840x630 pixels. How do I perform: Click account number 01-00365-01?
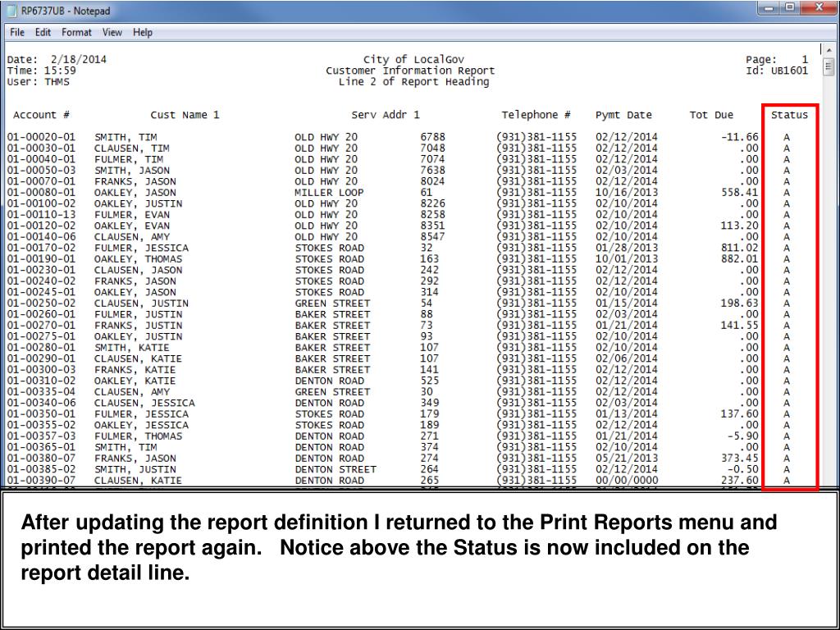tap(41, 447)
